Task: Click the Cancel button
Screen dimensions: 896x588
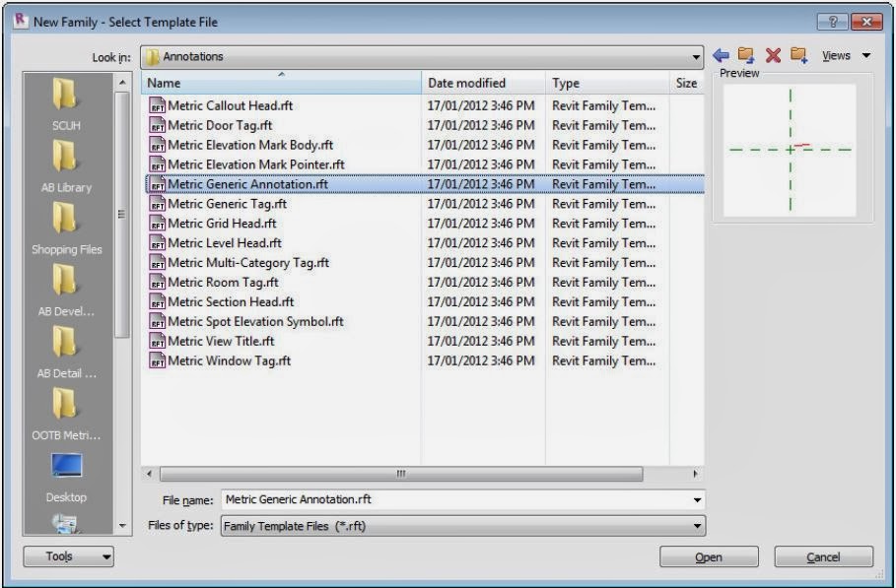Action: (823, 557)
